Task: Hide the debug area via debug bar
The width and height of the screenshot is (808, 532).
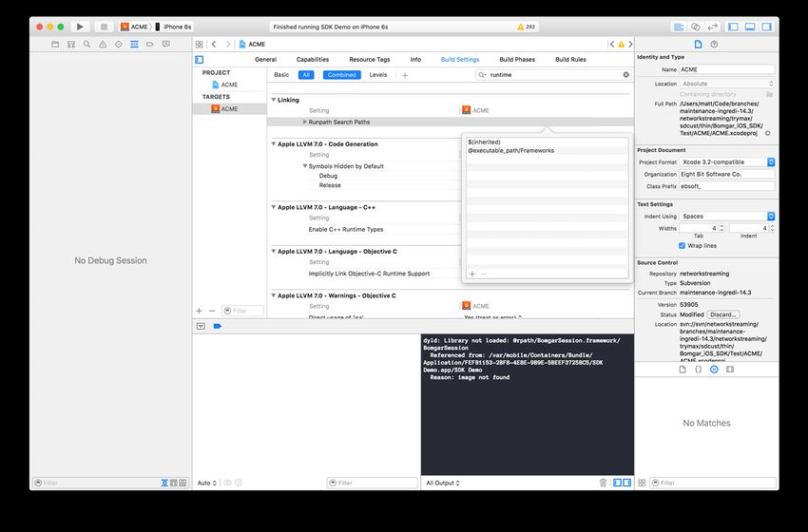Action: pos(201,326)
